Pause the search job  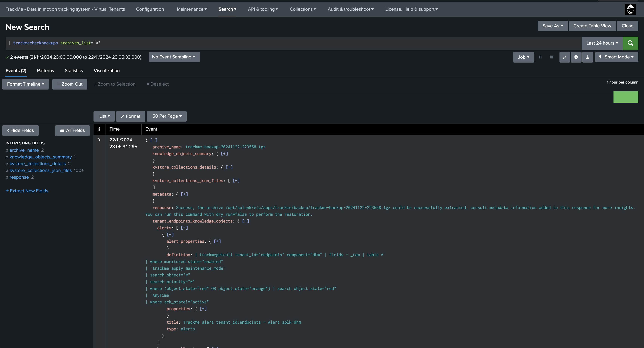[x=540, y=57]
